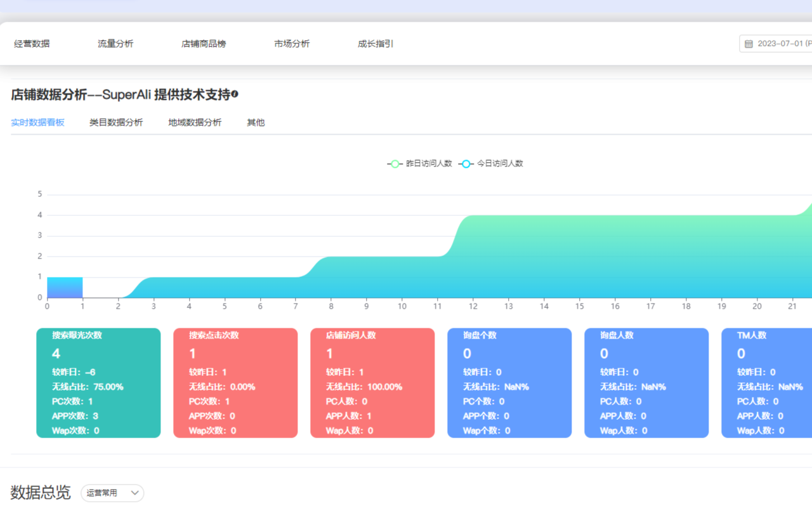Viewport: 812px width, 508px height.
Task: Open the 其他 tab
Action: click(x=256, y=123)
